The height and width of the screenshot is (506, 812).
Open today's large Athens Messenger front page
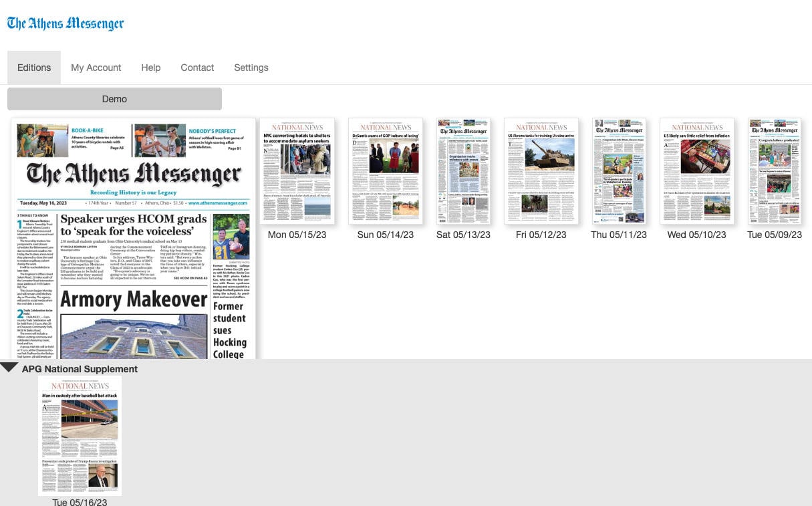pos(134,239)
